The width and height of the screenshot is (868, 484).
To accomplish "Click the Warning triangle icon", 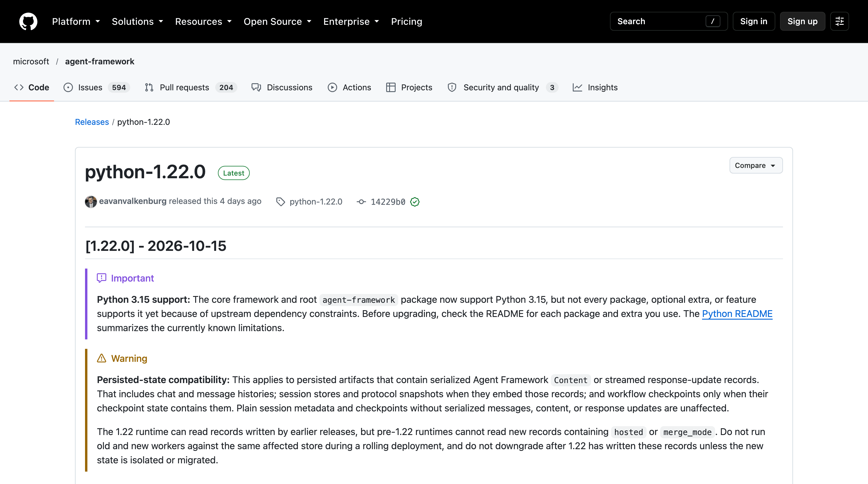I will [102, 358].
